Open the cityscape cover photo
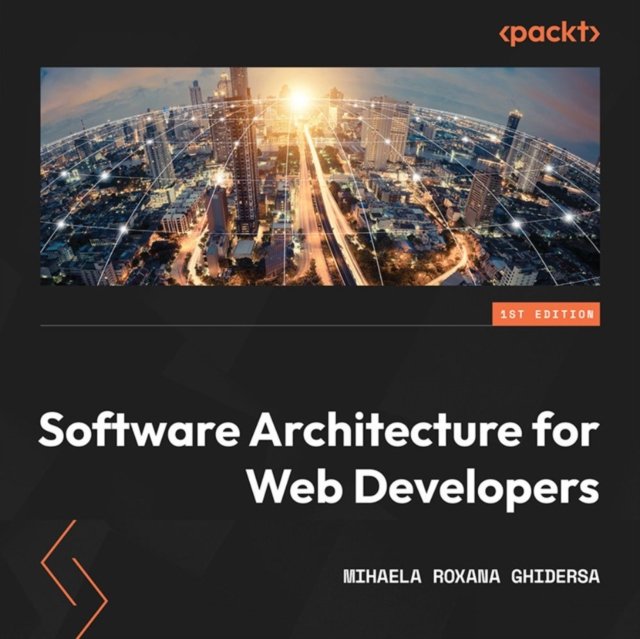Image resolution: width=640 pixels, height=639 pixels. 319,176
